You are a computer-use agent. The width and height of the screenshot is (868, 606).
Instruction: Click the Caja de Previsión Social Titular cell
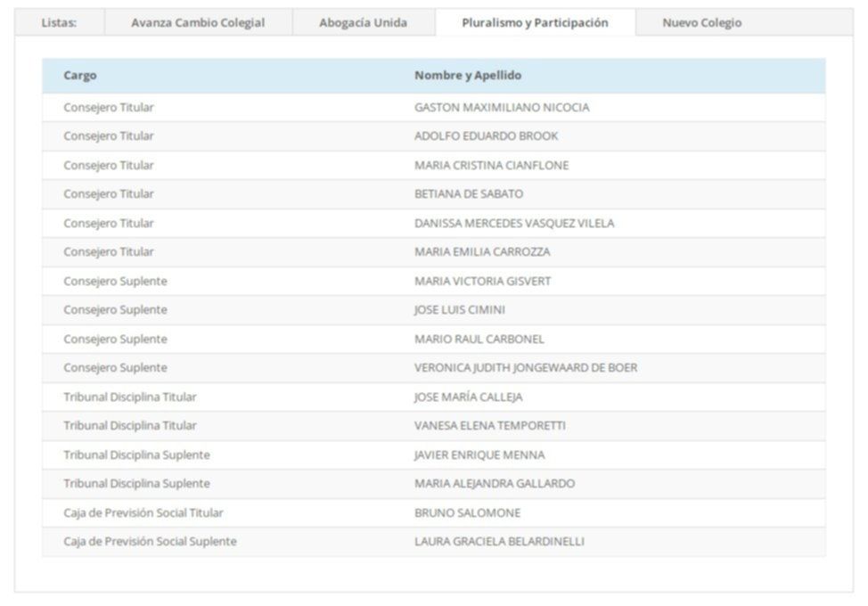tap(143, 512)
